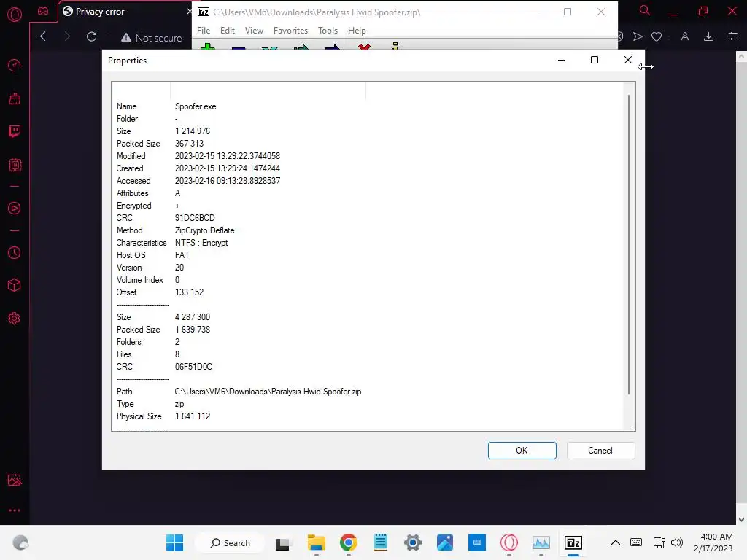Click the taskbar Search box
Image resolution: width=747 pixels, height=560 pixels.
click(x=231, y=542)
